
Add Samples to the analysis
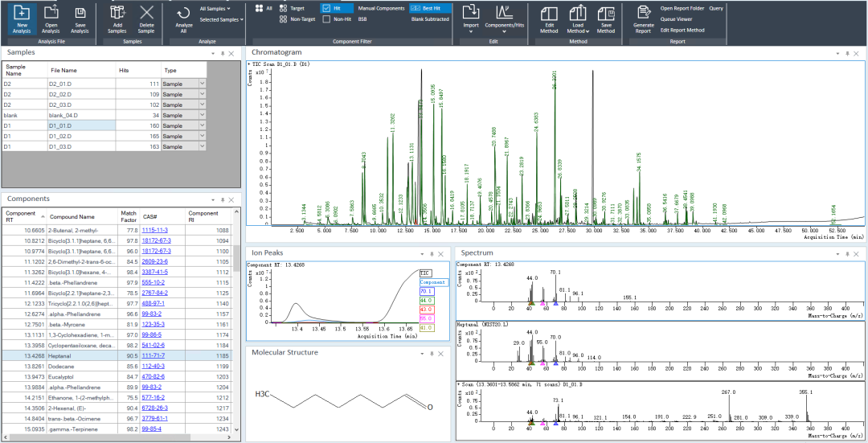pos(117,19)
